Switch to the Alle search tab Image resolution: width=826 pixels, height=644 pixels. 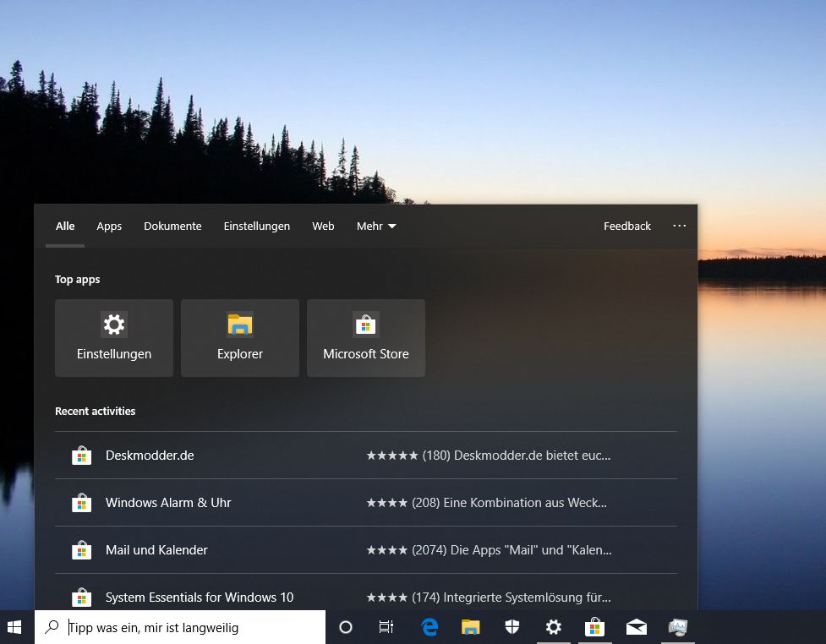click(x=65, y=226)
